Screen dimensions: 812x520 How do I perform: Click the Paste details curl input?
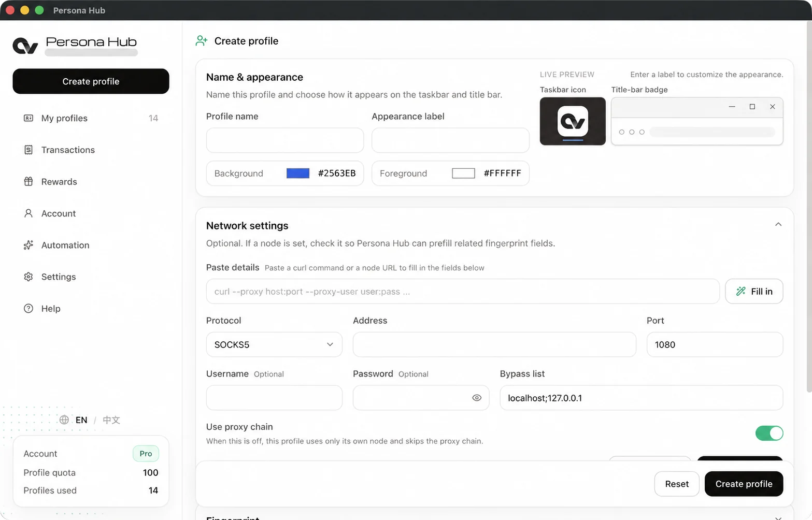click(463, 291)
